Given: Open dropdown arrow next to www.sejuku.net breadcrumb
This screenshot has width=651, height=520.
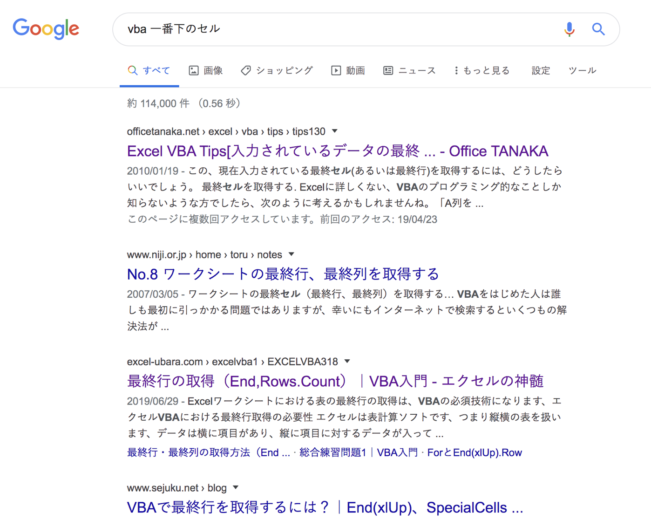Looking at the screenshot, I should [236, 487].
